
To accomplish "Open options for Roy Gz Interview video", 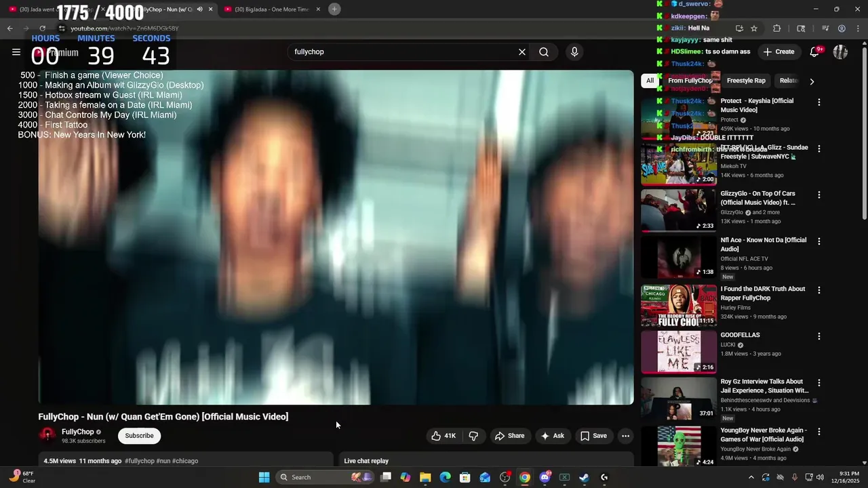I will (x=819, y=383).
